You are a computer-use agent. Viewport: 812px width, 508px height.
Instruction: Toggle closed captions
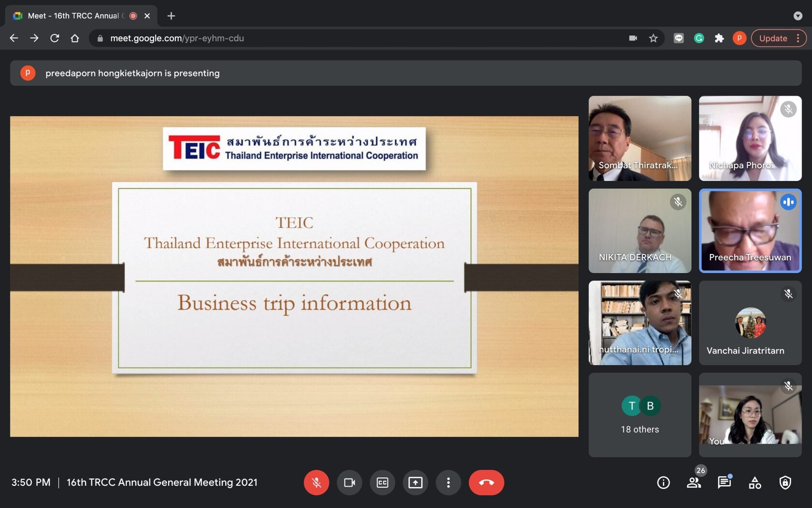[382, 482]
